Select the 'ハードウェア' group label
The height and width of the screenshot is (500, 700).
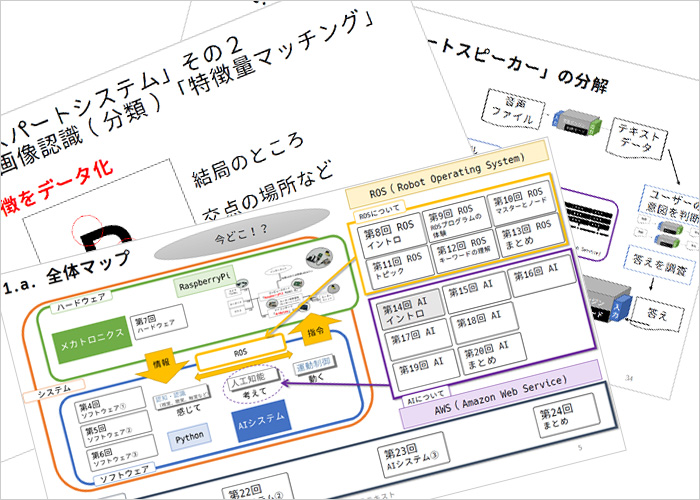(x=81, y=300)
